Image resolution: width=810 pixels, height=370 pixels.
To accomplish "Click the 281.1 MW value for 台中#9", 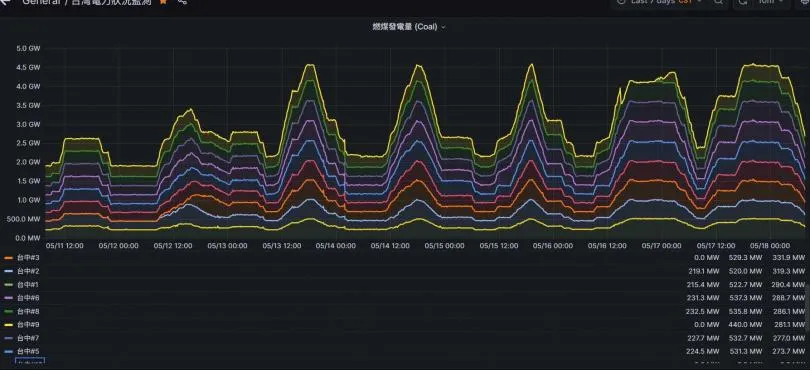I will [789, 325].
